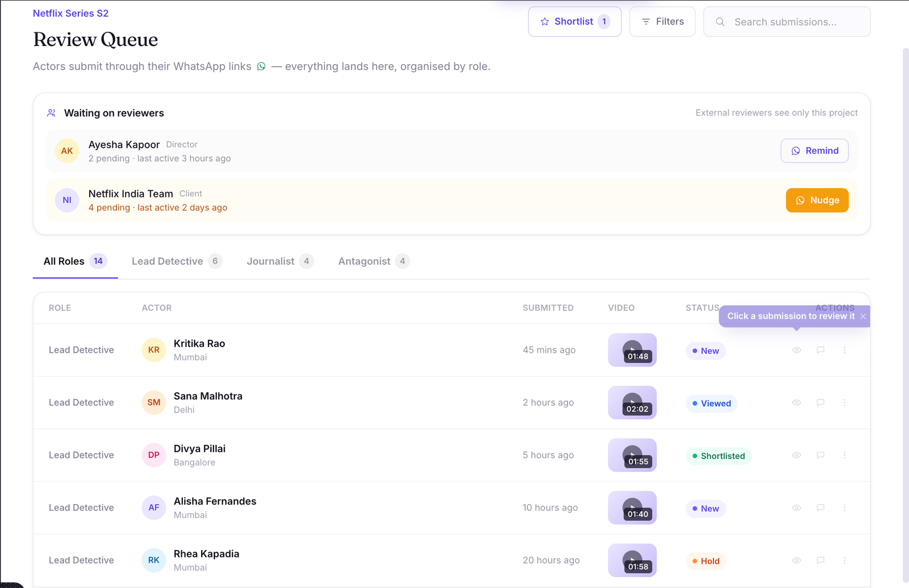Play Divya Pillai's 01:55 video
The height and width of the screenshot is (588, 909).
click(632, 455)
